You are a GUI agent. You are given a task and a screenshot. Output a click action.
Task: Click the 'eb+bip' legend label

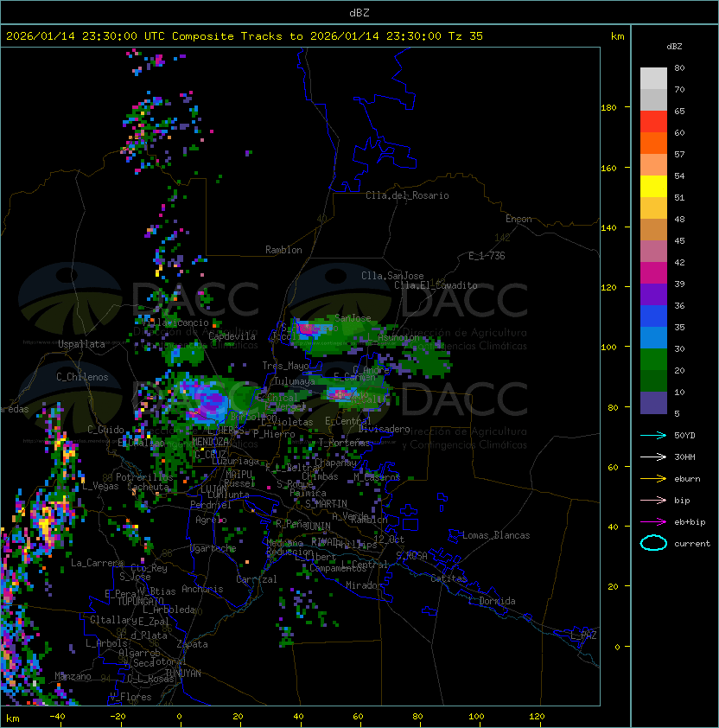tap(690, 522)
